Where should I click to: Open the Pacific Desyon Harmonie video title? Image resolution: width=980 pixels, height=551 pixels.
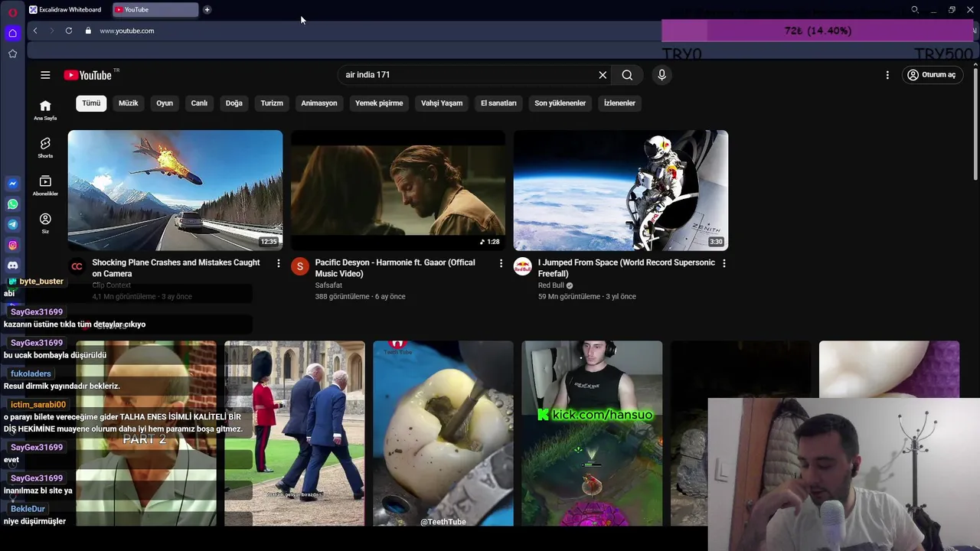click(x=395, y=268)
